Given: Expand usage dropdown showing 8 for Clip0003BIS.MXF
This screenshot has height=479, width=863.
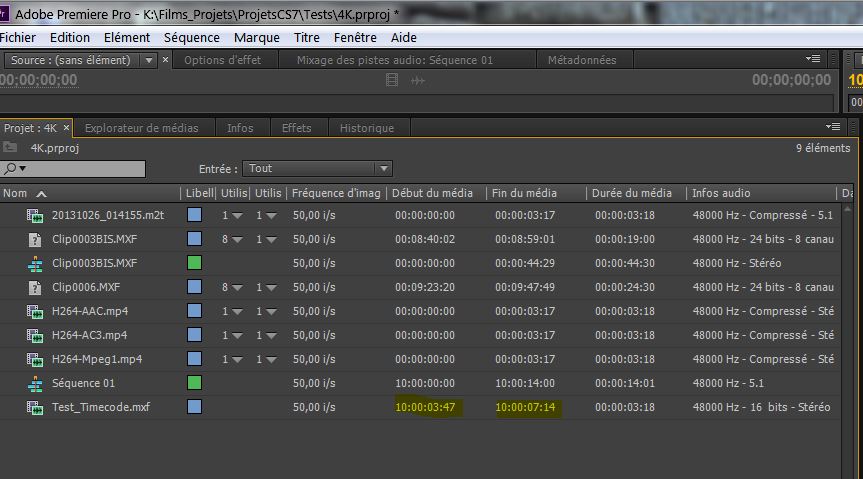Looking at the screenshot, I should [237, 240].
